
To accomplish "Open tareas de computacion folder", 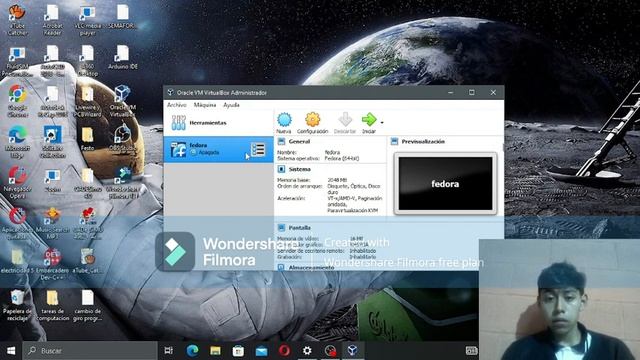I will coord(52,305).
